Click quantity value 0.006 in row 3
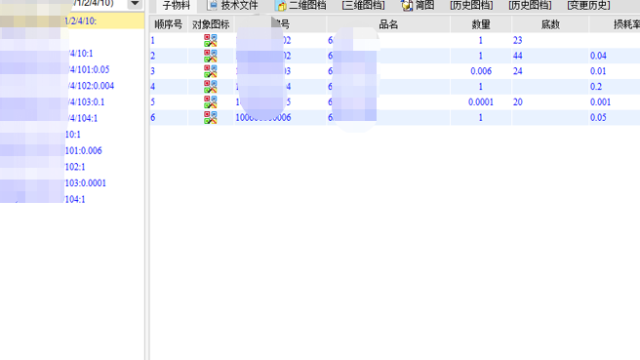The image size is (640, 360). pyautogui.click(x=481, y=71)
